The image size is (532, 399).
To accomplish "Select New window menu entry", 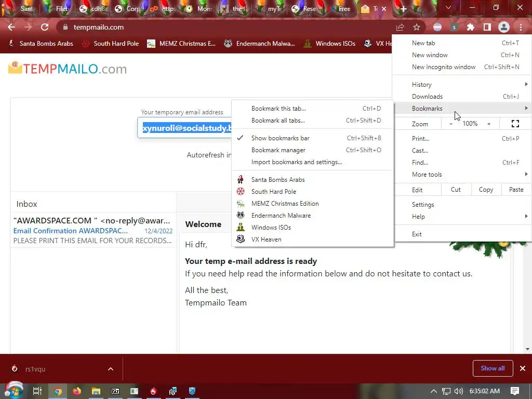I will click(462, 55).
